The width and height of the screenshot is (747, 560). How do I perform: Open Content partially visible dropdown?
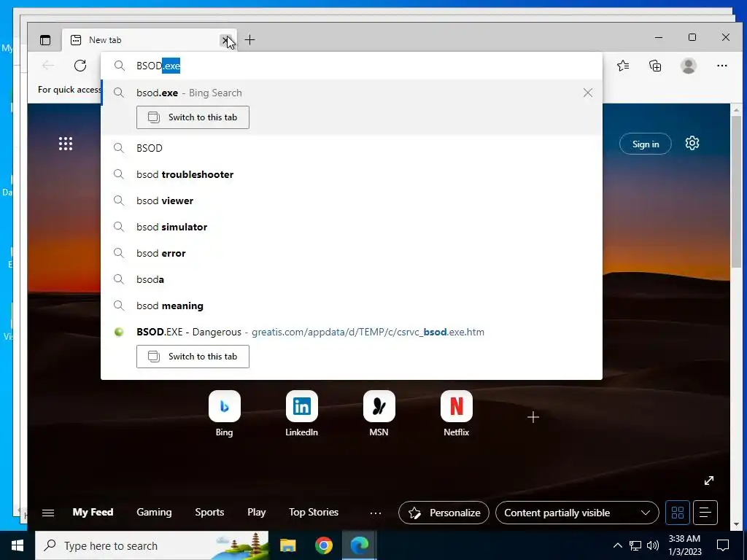[577, 513]
